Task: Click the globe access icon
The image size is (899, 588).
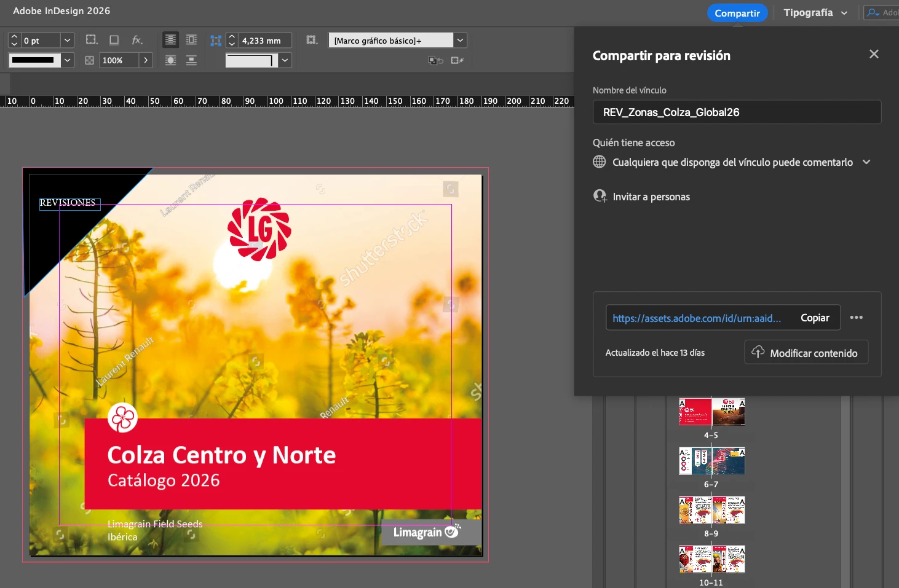Action: pos(600,162)
